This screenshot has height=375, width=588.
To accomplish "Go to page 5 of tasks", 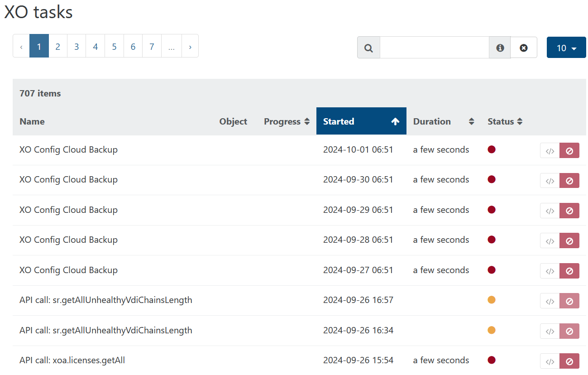I will [114, 46].
